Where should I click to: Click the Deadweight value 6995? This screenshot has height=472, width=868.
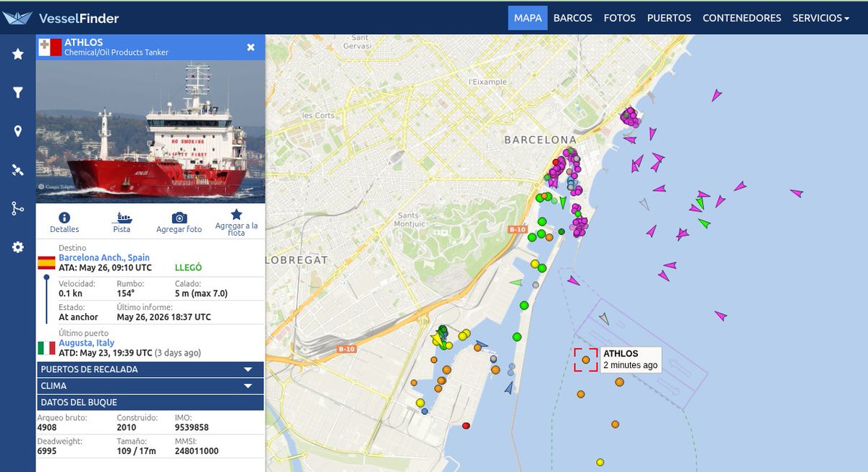48,451
